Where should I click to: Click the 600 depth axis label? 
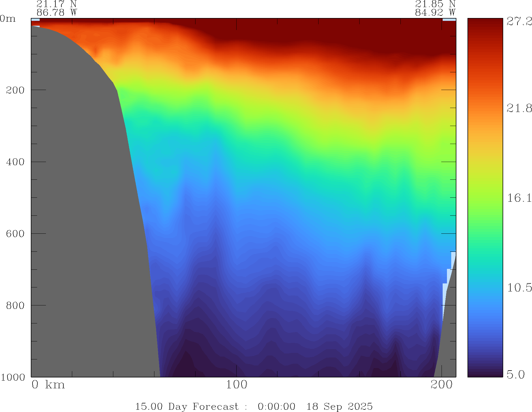click(x=15, y=234)
